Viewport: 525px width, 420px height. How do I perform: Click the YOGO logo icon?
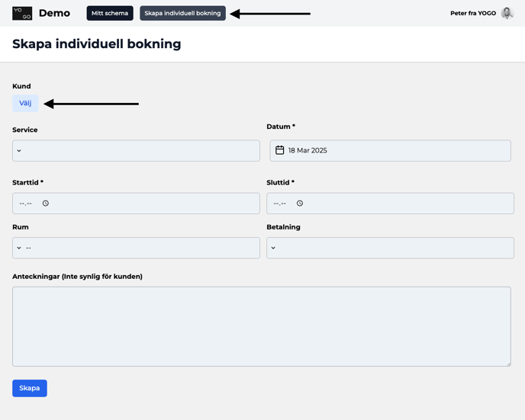point(22,14)
